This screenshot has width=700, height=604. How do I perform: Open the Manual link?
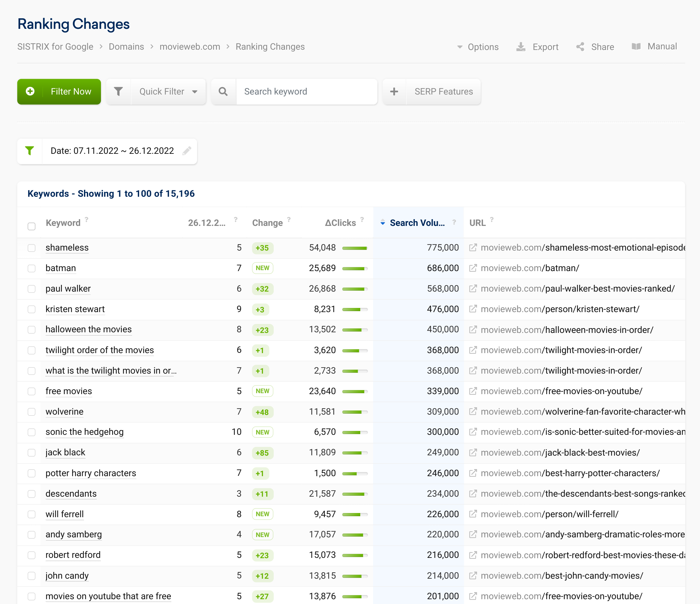654,46
